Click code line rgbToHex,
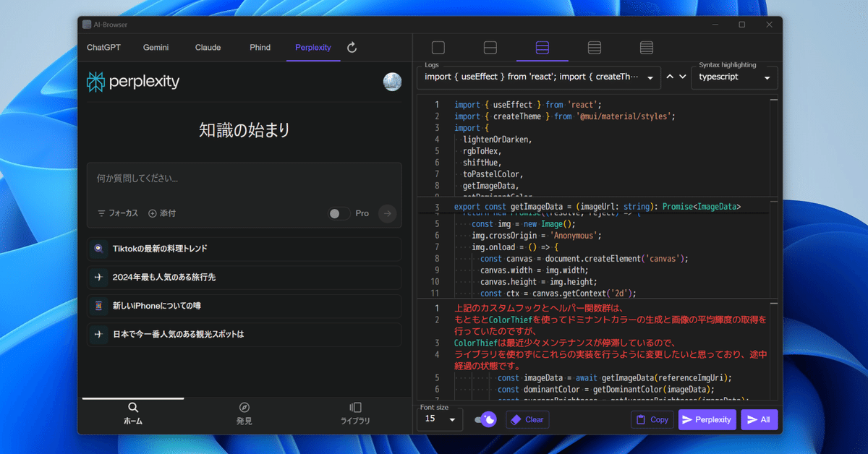 482,151
